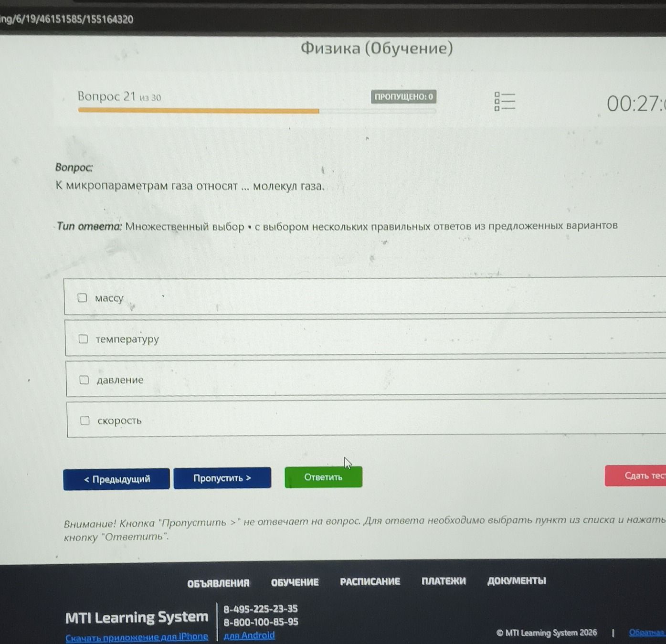Open ОБУЧЕНИЕ in the footer menu

pyautogui.click(x=295, y=582)
